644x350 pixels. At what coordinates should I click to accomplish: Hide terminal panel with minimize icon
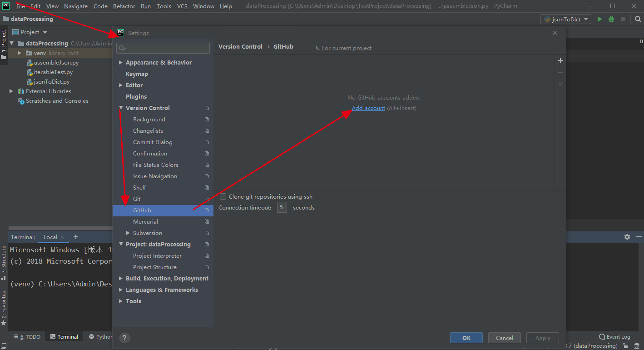pyautogui.click(x=639, y=237)
